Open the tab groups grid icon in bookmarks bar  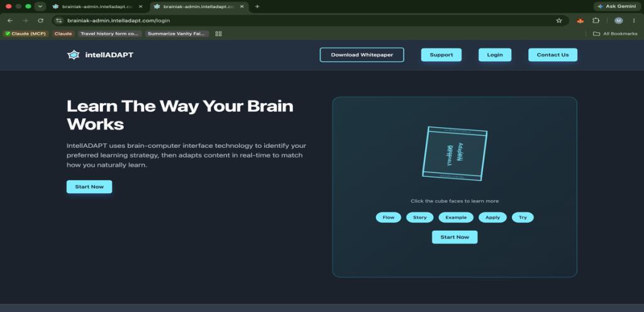[218, 34]
